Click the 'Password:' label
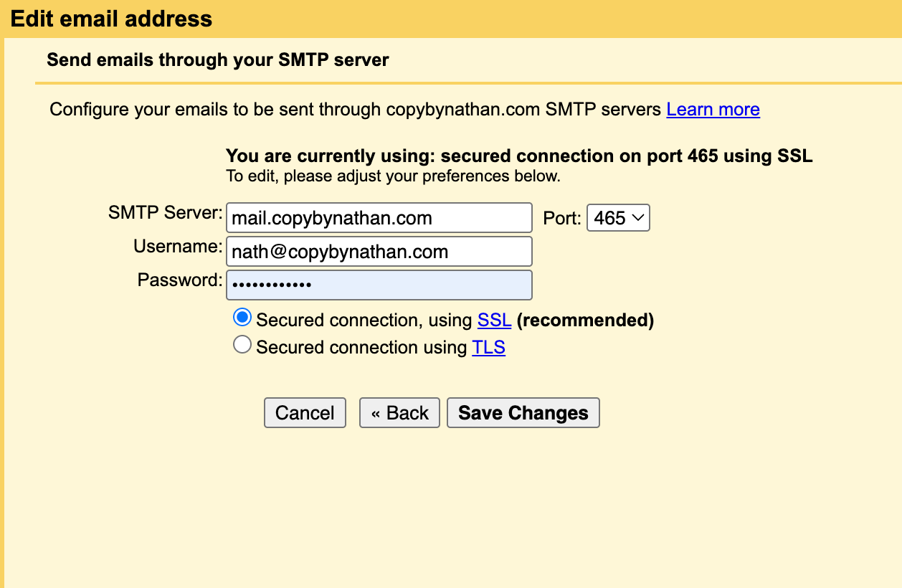The height and width of the screenshot is (588, 902). (x=180, y=280)
